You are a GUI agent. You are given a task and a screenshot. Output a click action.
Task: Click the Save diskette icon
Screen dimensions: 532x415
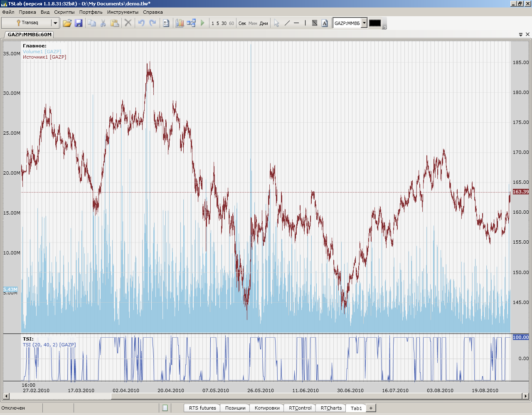[x=79, y=23]
